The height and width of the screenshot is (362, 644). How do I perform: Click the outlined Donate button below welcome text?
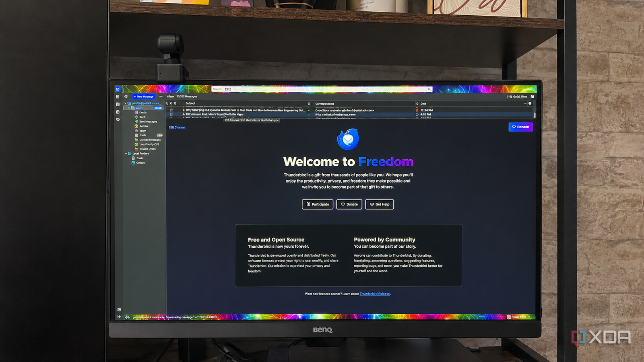(x=349, y=204)
